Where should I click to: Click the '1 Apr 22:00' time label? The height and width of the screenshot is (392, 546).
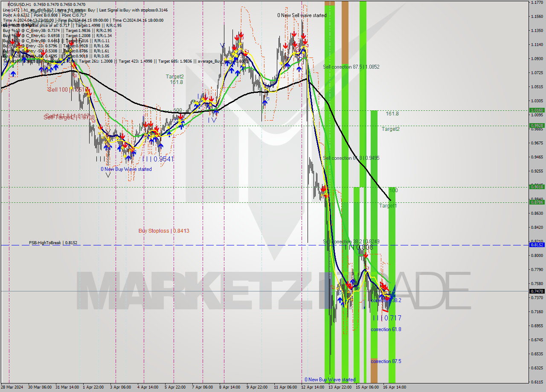(94, 387)
